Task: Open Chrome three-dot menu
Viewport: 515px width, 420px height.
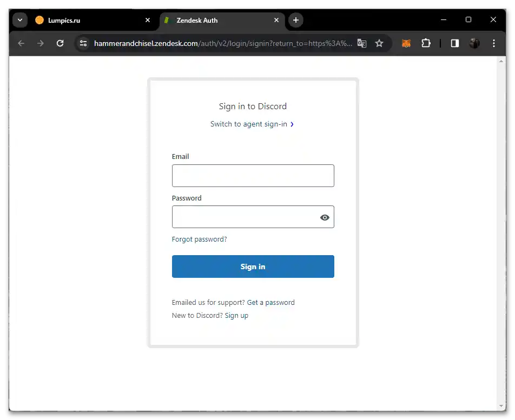Action: (x=494, y=43)
